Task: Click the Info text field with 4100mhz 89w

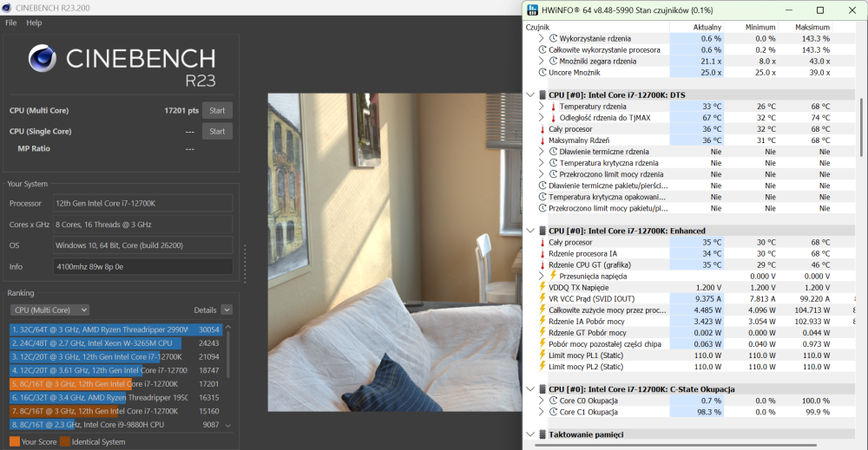Action: 143,266
